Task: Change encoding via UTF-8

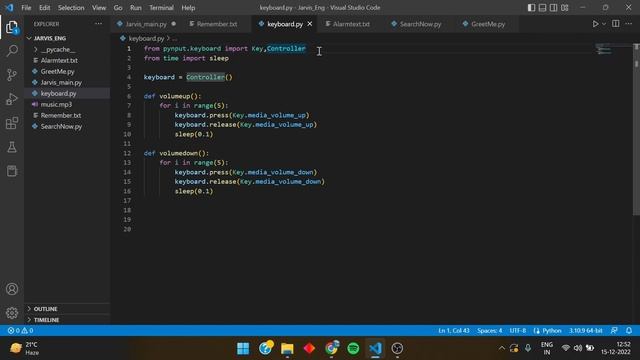Action: 518,330
